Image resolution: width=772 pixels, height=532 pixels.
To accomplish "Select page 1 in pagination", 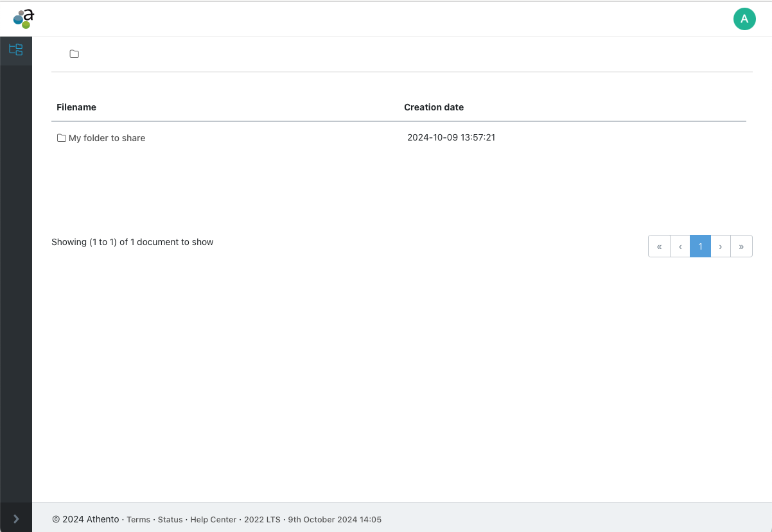I will click(x=700, y=246).
